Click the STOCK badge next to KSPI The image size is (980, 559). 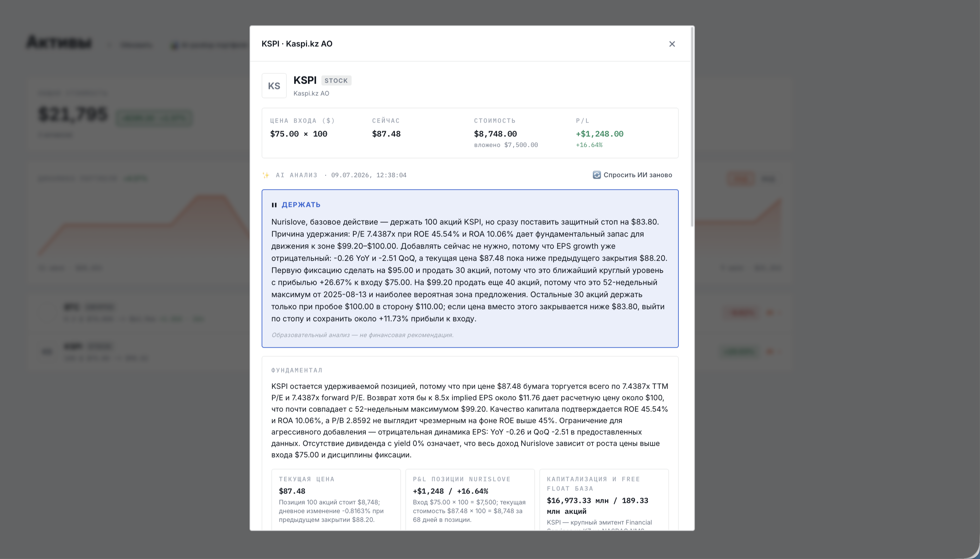pos(336,81)
